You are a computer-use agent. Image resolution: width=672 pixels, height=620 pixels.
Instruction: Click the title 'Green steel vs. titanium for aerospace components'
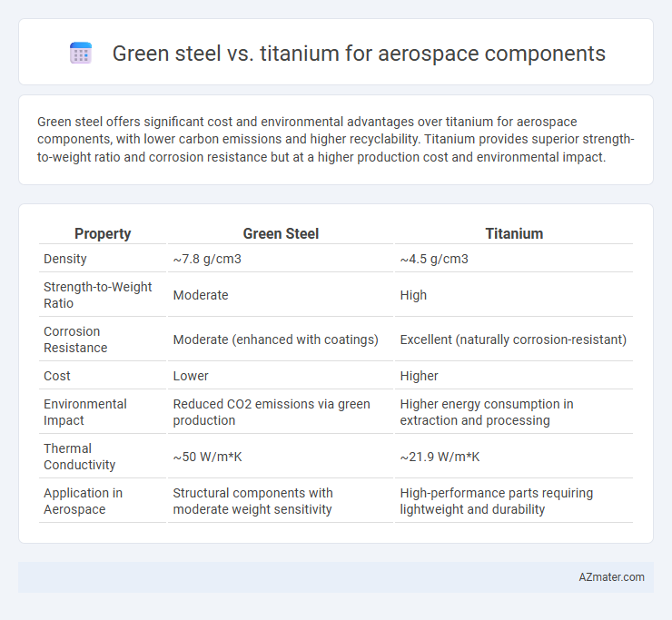[359, 54]
